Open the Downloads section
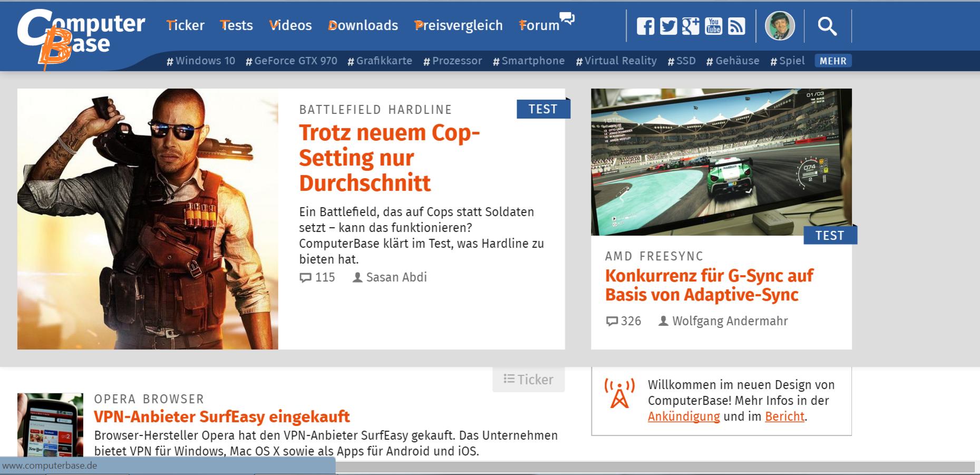 pos(363,25)
